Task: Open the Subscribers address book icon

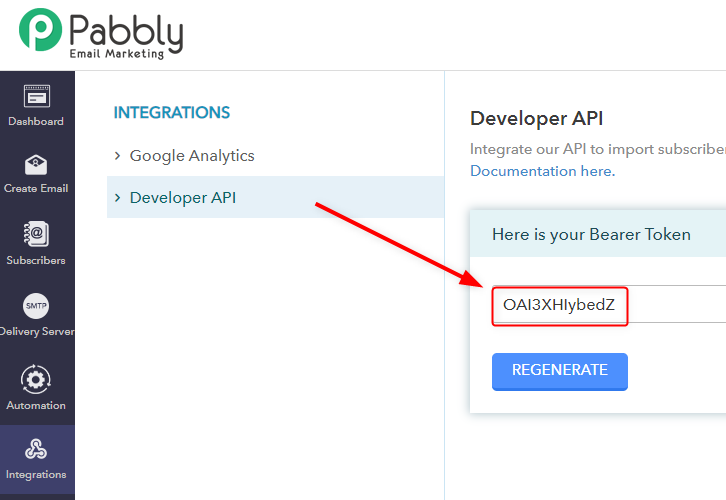Action: [36, 234]
